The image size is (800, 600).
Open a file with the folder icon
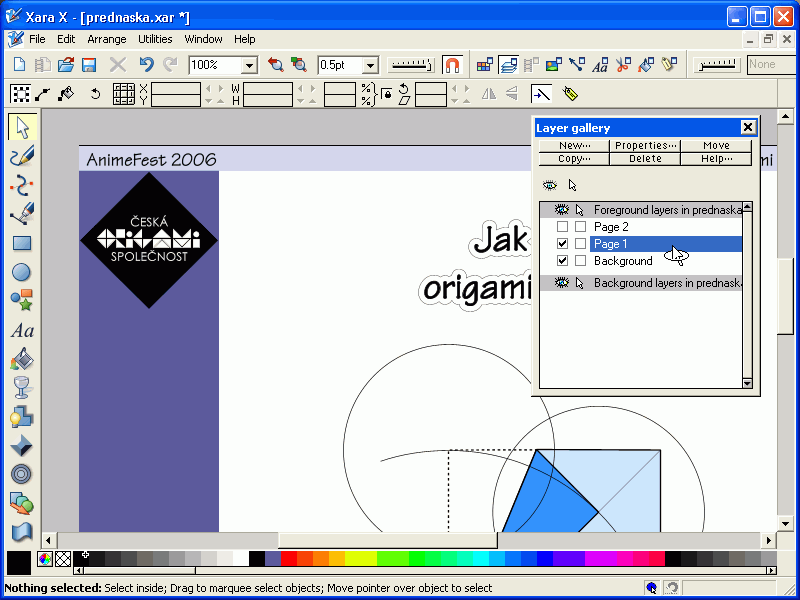tap(66, 65)
